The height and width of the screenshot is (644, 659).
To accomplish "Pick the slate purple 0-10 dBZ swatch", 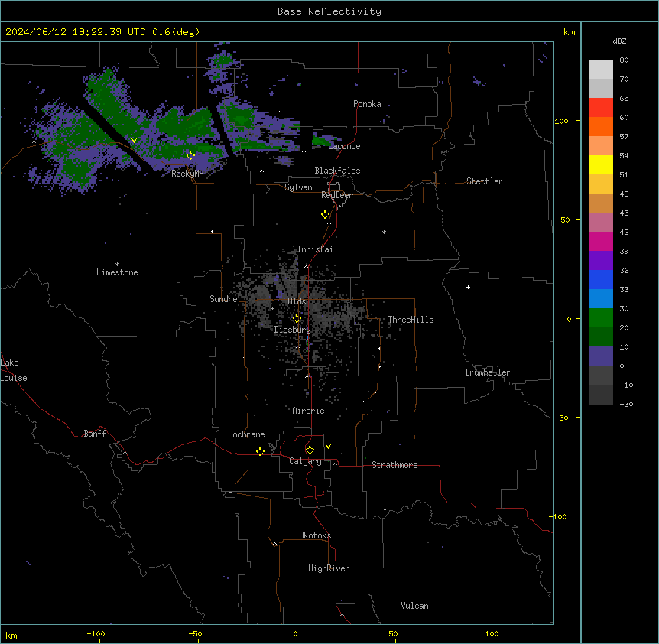I will pyautogui.click(x=601, y=356).
